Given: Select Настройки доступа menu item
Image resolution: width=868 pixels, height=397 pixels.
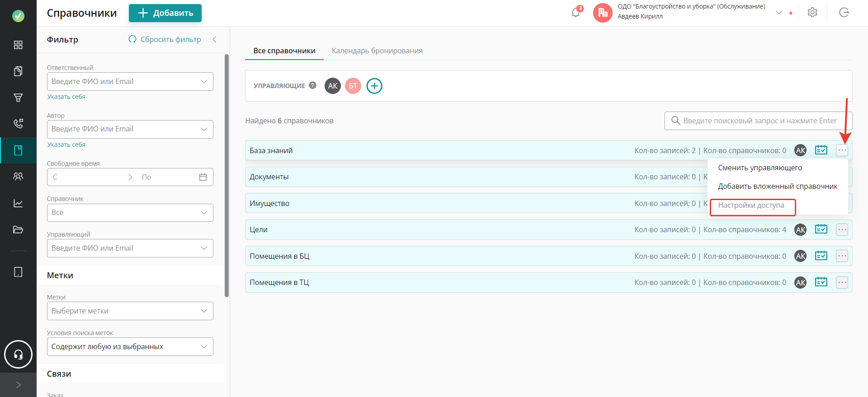Looking at the screenshot, I should (751, 205).
